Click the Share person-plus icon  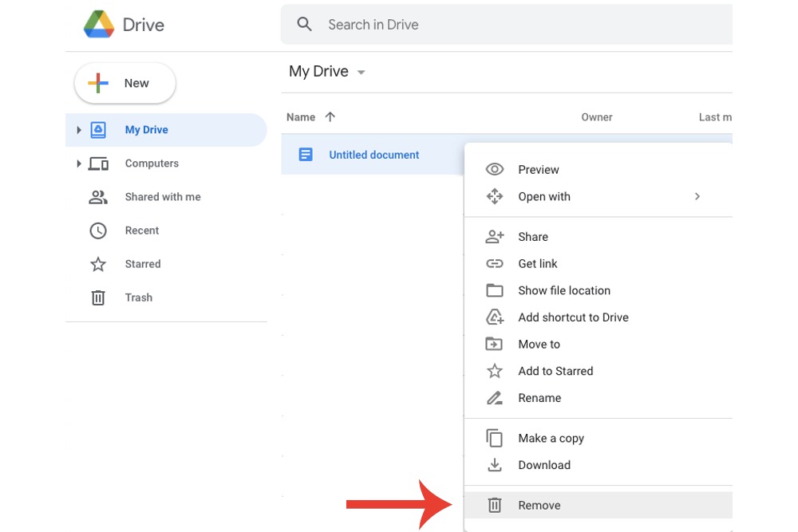[x=495, y=237]
